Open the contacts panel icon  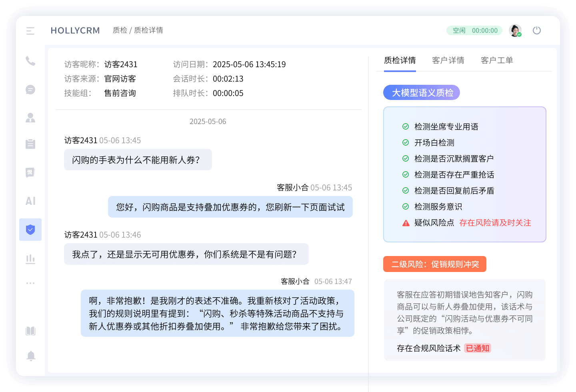coord(30,117)
